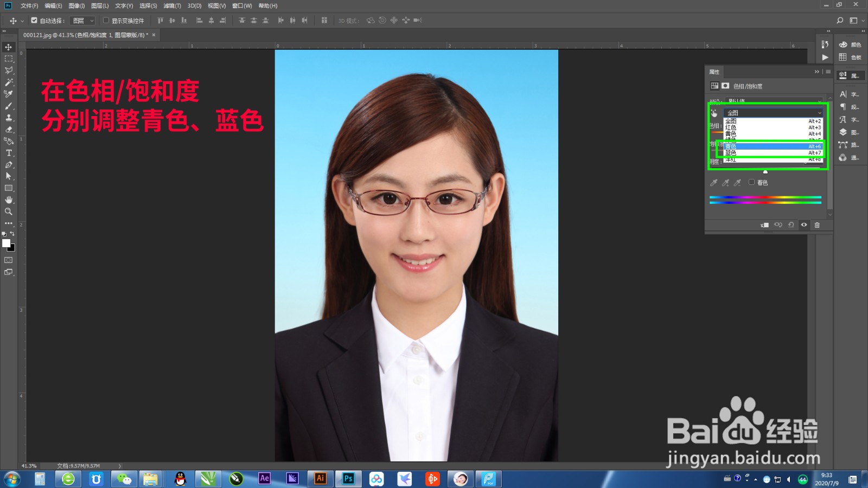Enable the Colorize checkbox
This screenshot has width=868, height=488.
pos(751,182)
